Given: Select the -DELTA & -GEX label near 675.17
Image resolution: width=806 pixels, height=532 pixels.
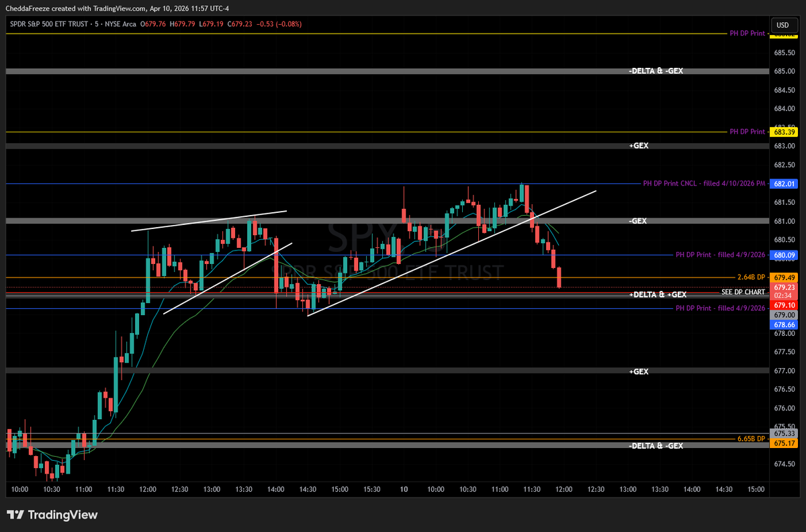Looking at the screenshot, I should click(656, 446).
